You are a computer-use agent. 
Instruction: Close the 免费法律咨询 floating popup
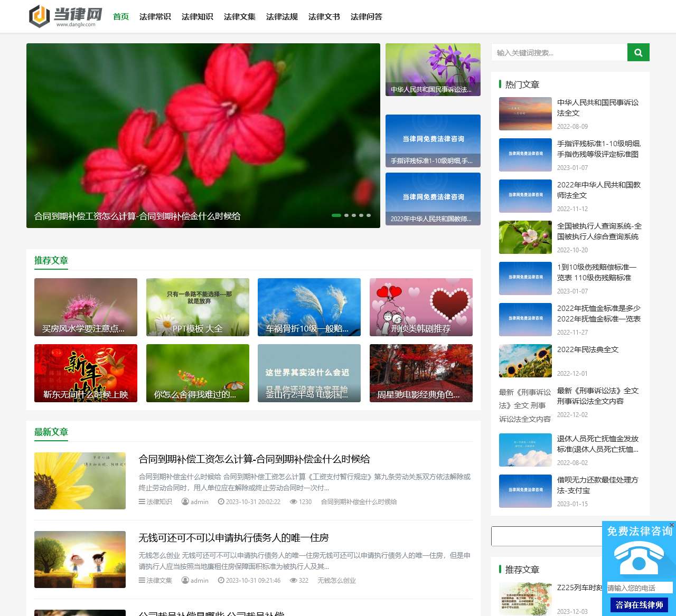672,525
